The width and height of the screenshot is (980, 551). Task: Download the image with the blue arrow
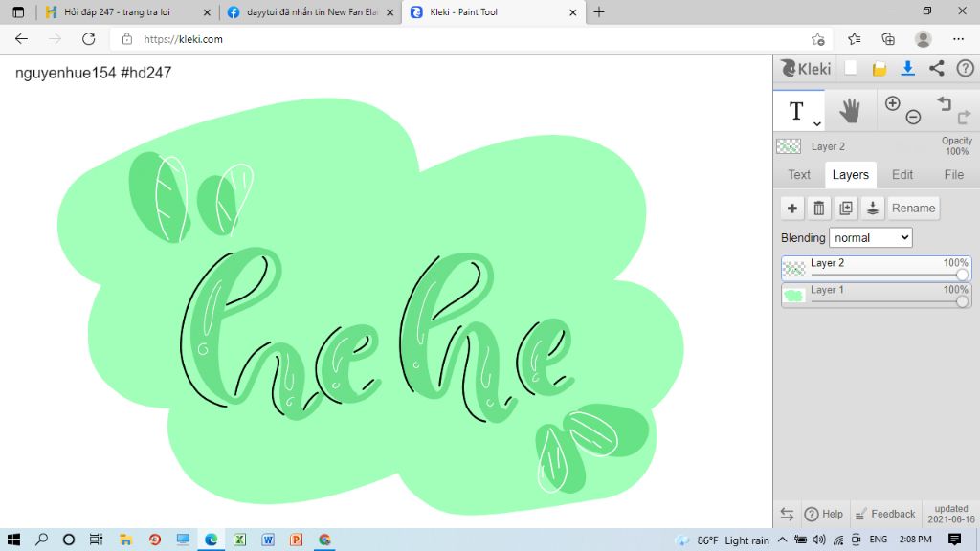coord(908,68)
